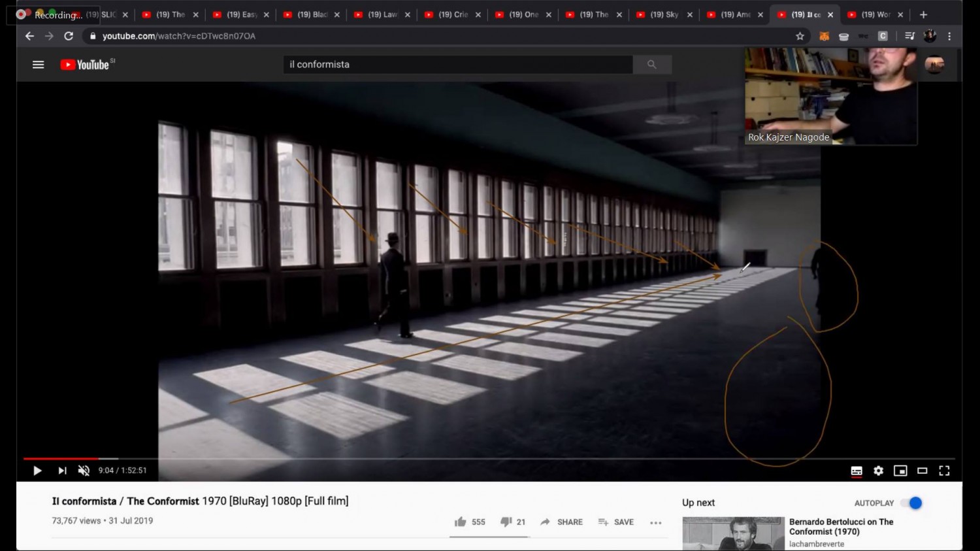The width and height of the screenshot is (980, 551).
Task: Close the '(19) Wor' tab
Action: click(900, 14)
